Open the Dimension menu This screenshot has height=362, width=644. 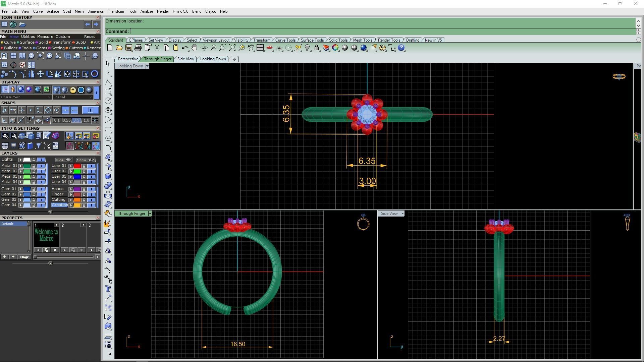pos(96,11)
